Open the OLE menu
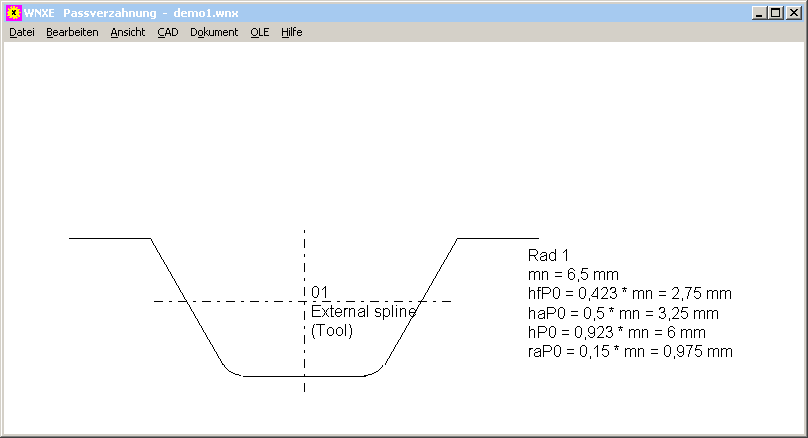Image resolution: width=808 pixels, height=438 pixels. pos(260,32)
